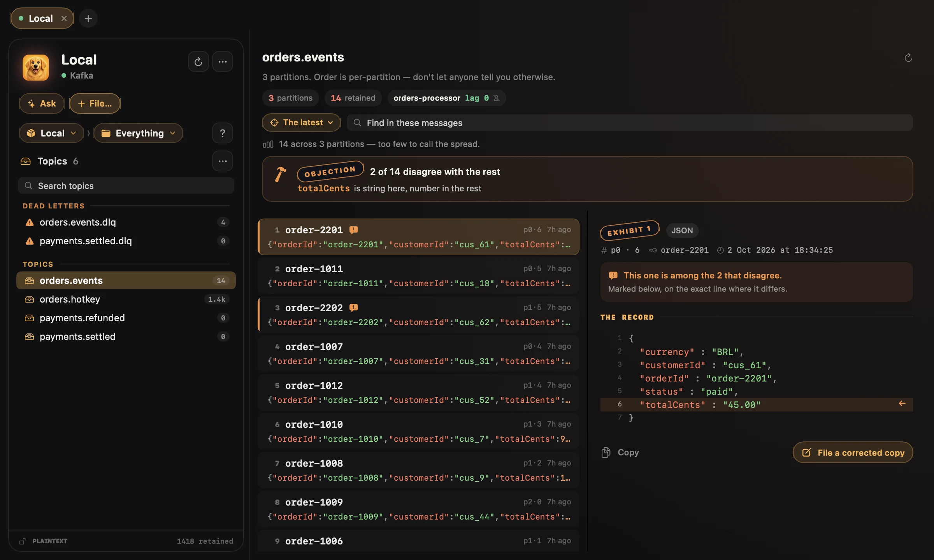Copy the record
The image size is (934, 560).
click(620, 452)
